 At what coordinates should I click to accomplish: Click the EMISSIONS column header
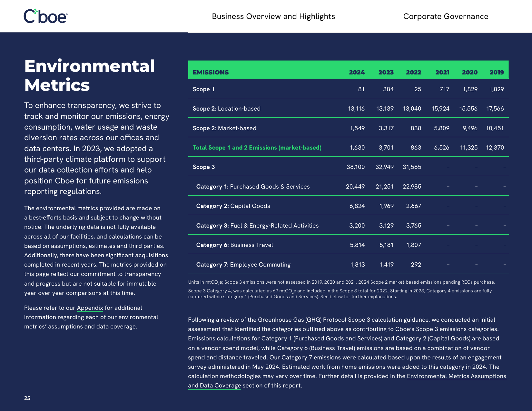[x=211, y=72]
